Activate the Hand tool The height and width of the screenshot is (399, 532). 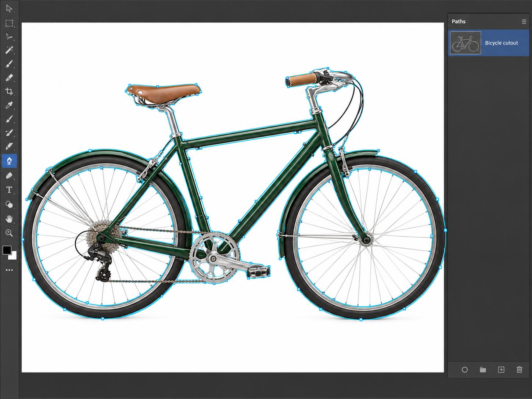9,219
